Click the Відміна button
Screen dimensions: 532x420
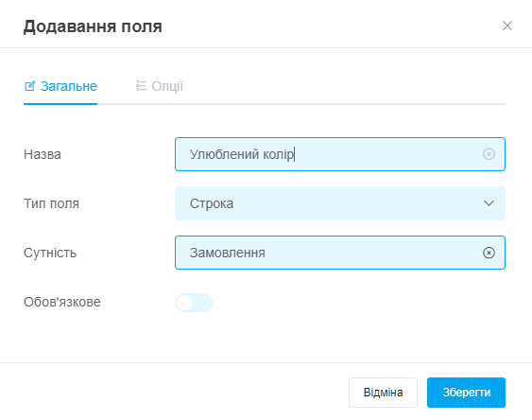tap(383, 393)
